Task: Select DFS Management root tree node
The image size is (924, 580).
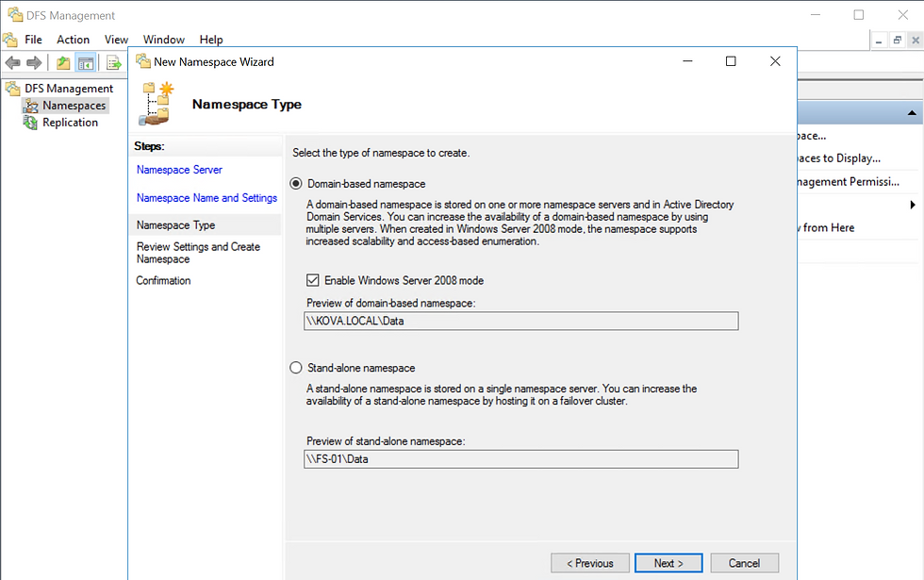Action: click(69, 89)
